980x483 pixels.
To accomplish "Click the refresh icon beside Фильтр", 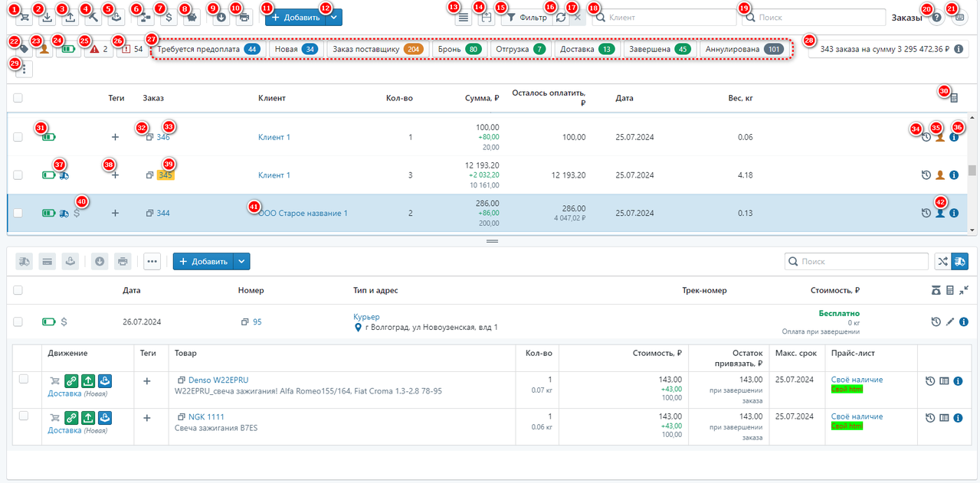I will click(560, 17).
